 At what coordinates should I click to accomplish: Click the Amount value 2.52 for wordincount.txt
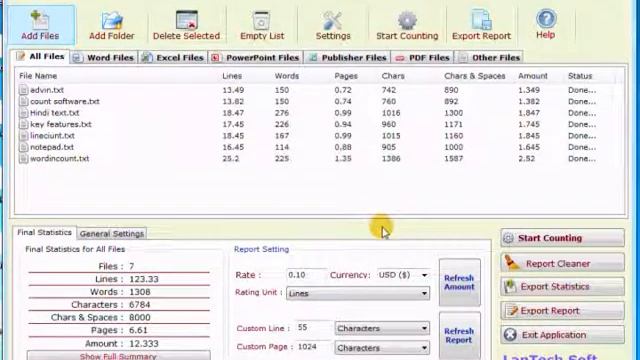click(x=526, y=158)
